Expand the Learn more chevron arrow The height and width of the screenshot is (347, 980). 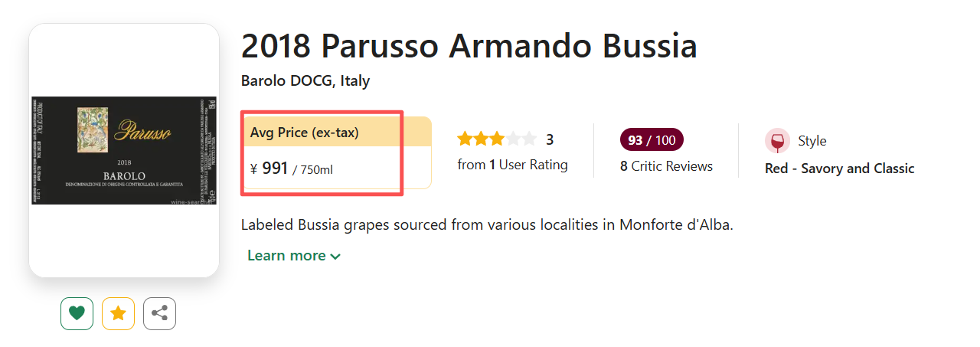pyautogui.click(x=335, y=257)
